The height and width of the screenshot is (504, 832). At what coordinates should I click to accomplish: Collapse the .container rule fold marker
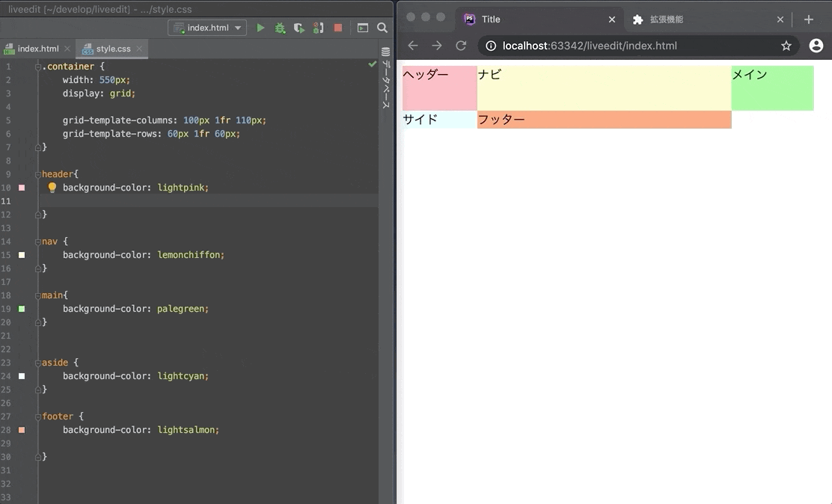click(x=38, y=67)
